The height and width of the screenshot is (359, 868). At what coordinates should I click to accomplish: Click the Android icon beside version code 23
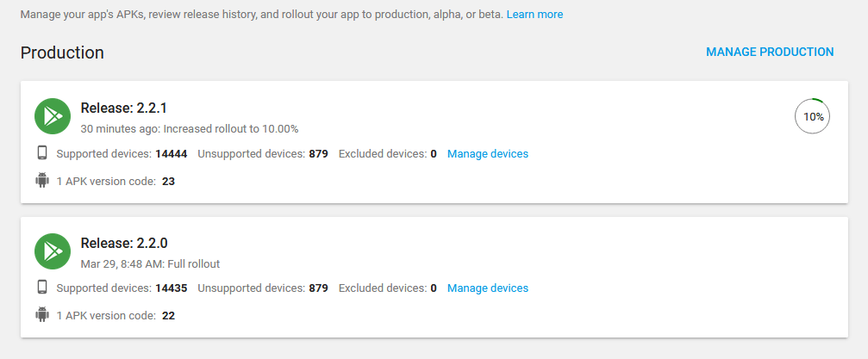[41, 181]
